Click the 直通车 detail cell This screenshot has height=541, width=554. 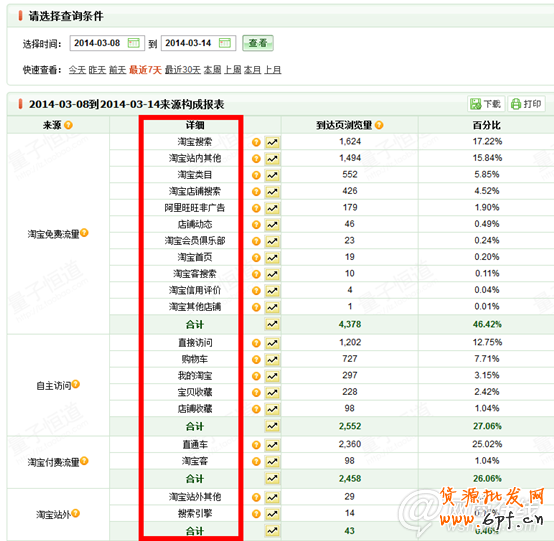[x=195, y=445]
